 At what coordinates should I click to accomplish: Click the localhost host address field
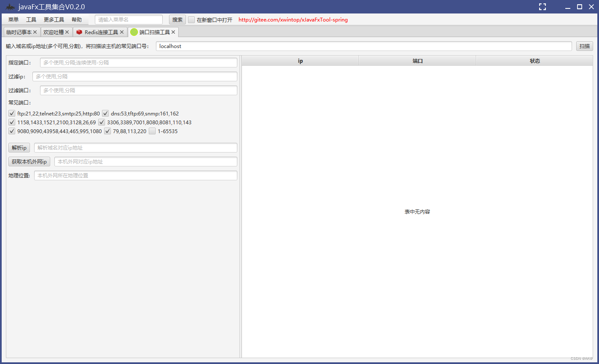(364, 46)
